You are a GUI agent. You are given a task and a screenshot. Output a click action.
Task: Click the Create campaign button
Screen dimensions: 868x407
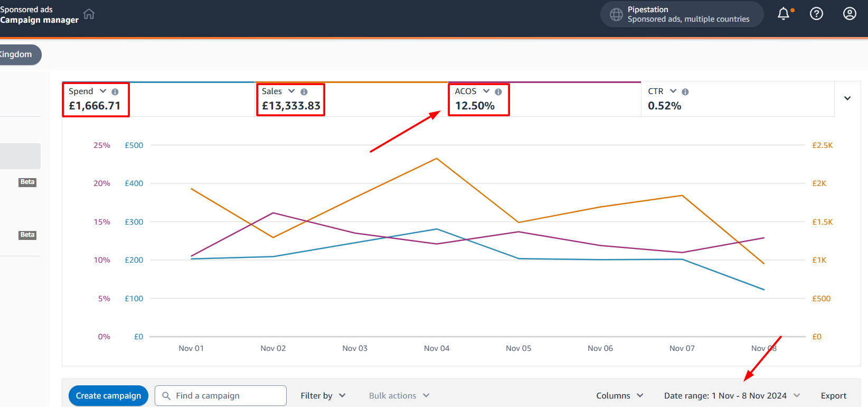click(108, 395)
